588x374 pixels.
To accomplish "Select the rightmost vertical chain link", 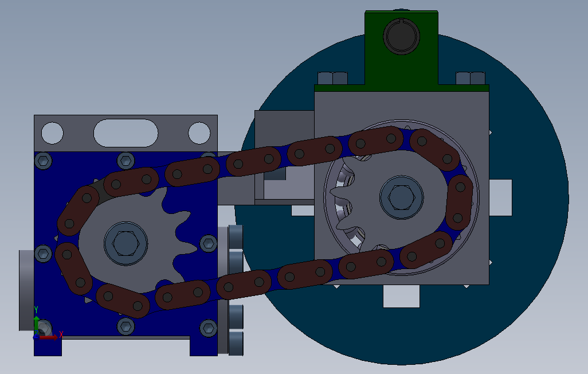I will pos(459,202).
